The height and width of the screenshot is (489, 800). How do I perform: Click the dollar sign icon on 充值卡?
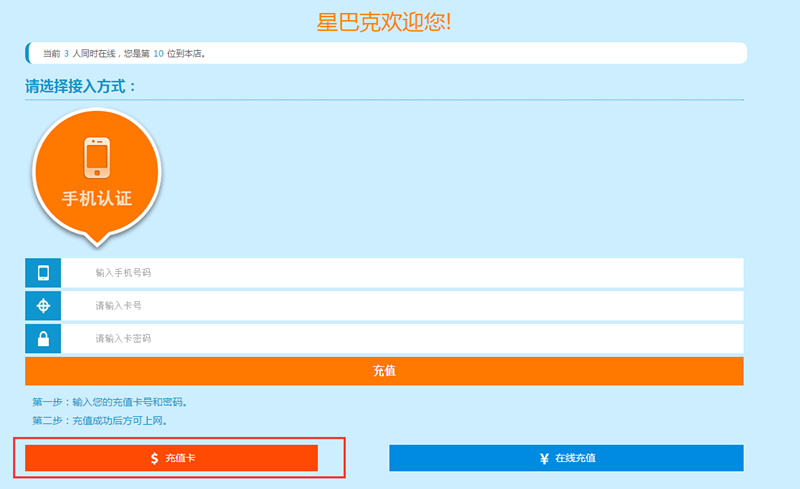[x=155, y=458]
